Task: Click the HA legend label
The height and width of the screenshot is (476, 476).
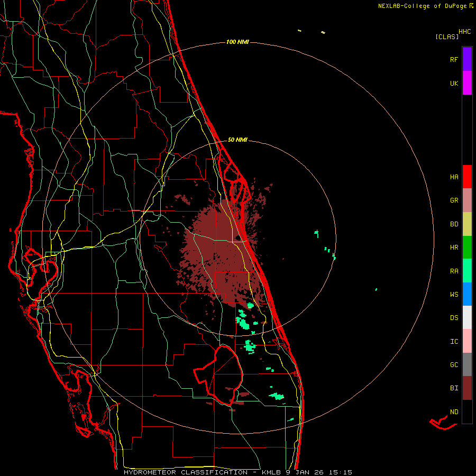Action: (454, 177)
